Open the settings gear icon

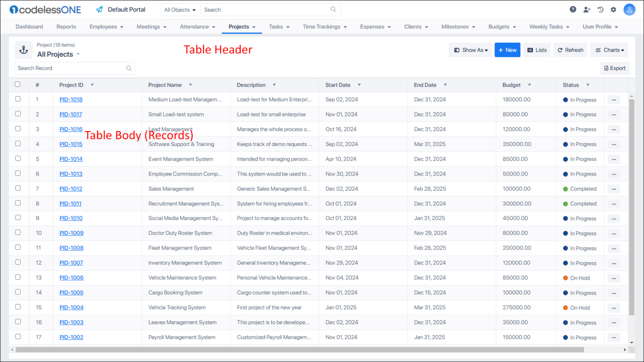coord(613,10)
